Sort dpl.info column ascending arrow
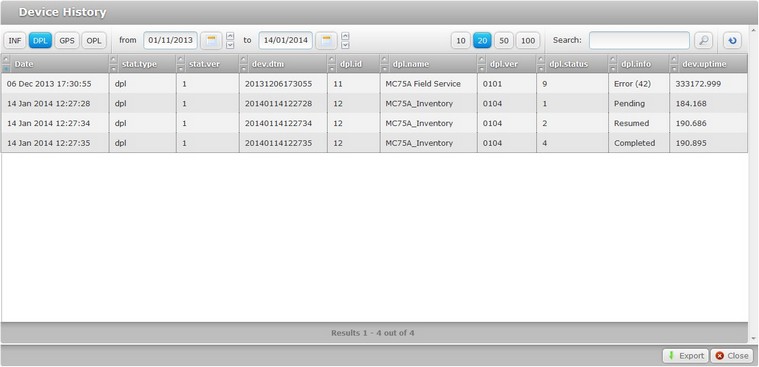759x367 pixels. tap(613, 60)
